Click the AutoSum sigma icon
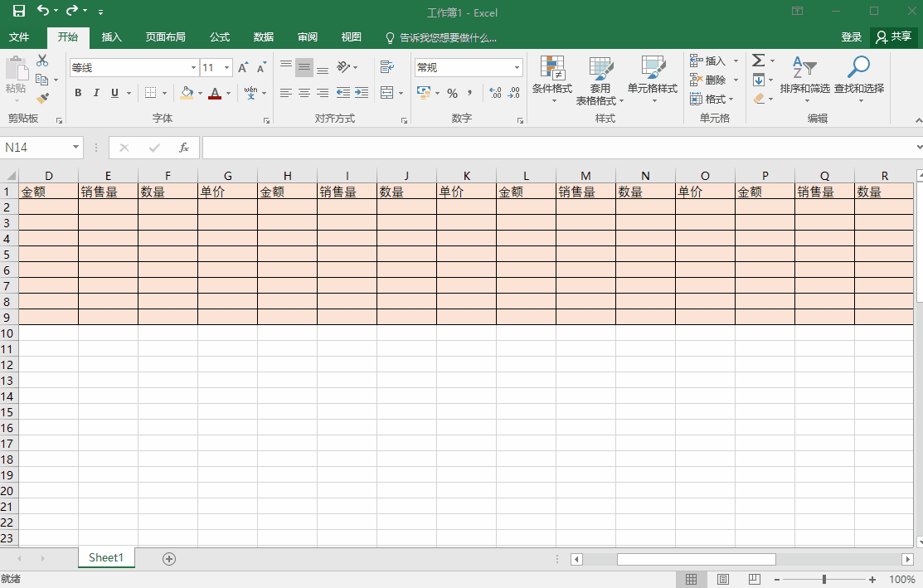 click(758, 60)
